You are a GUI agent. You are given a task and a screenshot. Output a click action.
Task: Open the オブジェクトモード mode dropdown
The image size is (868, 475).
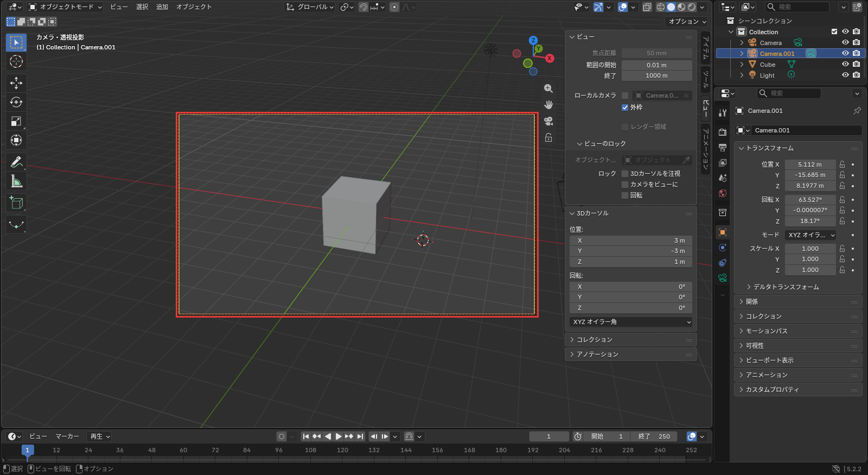[65, 7]
